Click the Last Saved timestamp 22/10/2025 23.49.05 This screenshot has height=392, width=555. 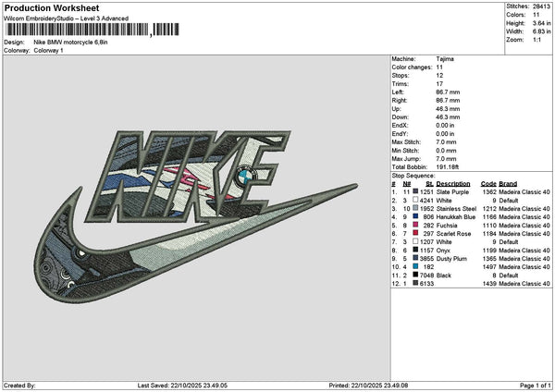click(199, 386)
